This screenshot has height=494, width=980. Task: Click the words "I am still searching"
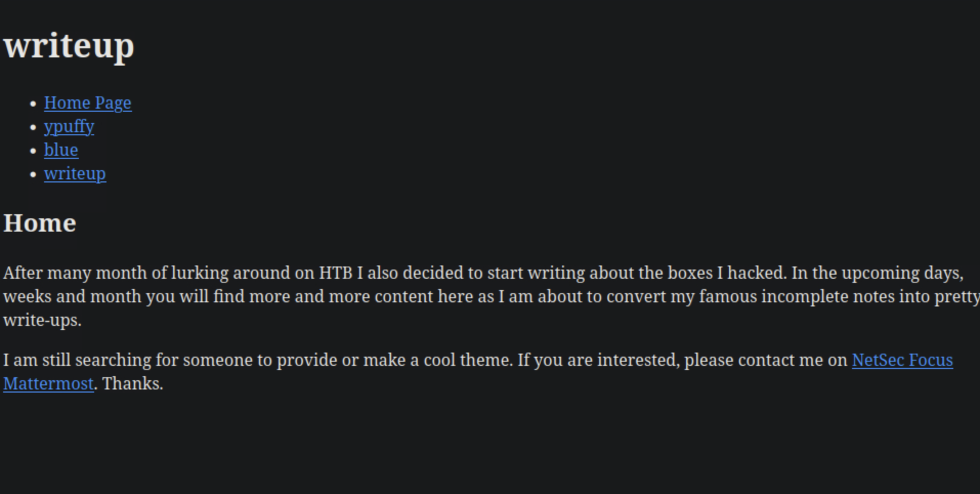pos(77,360)
